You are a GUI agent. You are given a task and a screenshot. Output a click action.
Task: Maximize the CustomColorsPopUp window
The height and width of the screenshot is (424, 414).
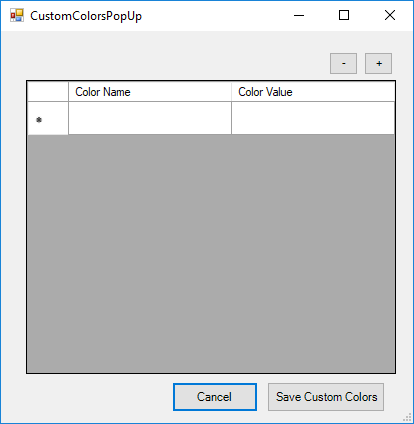344,15
